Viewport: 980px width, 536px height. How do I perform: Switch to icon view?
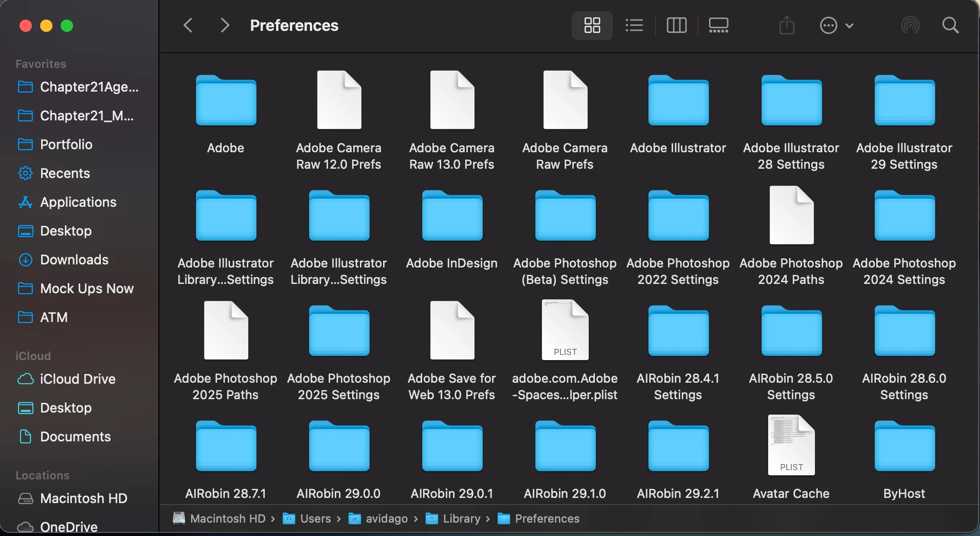[592, 25]
